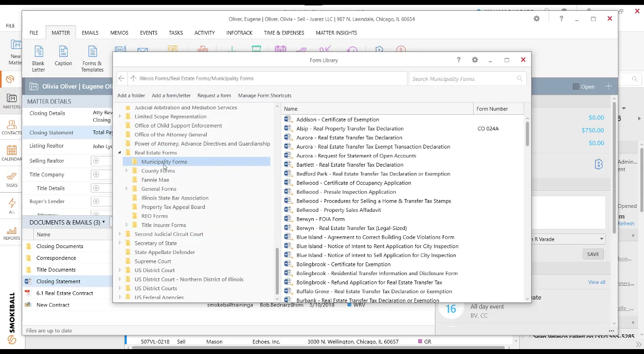Image resolution: width=644 pixels, height=354 pixels.
Task: Open the R Varade dropdown
Action: [602, 239]
